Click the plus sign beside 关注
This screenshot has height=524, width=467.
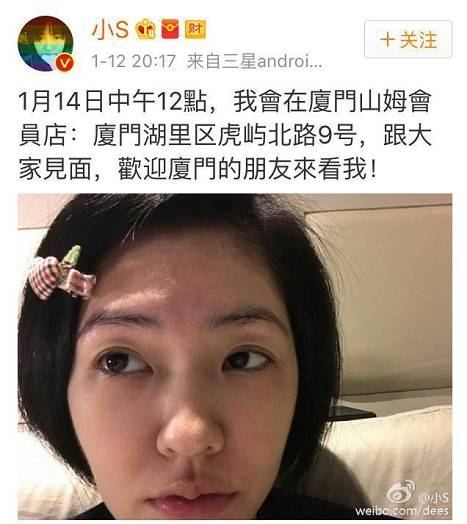tap(388, 40)
